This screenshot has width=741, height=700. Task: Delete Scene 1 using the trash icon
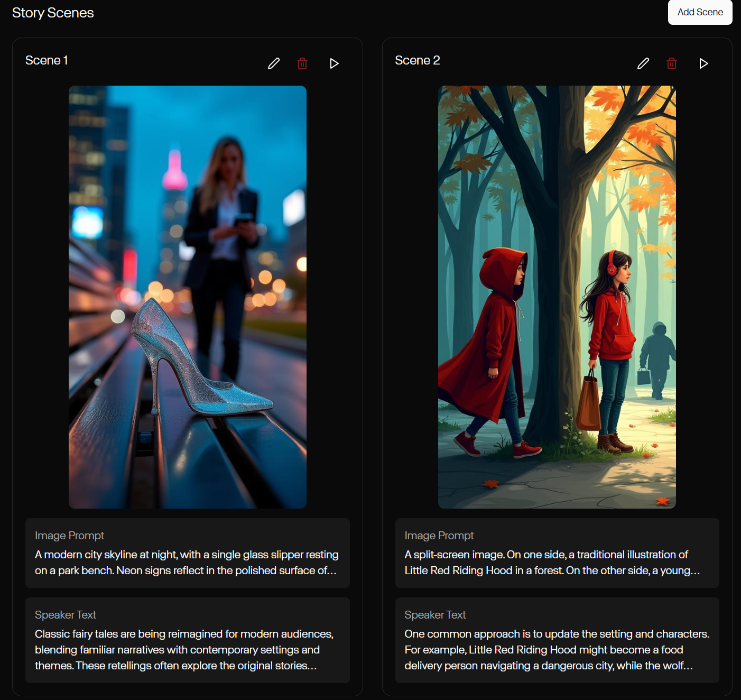point(302,63)
